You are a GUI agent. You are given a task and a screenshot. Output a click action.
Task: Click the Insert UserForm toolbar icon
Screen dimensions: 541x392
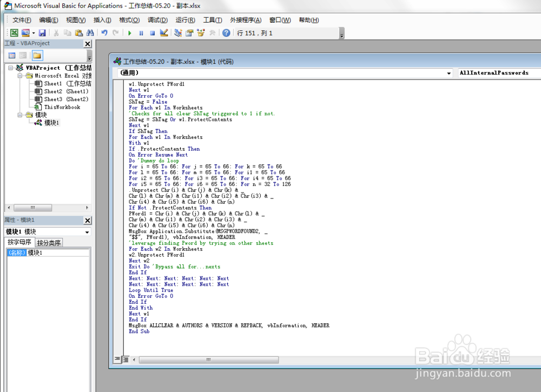point(25,33)
